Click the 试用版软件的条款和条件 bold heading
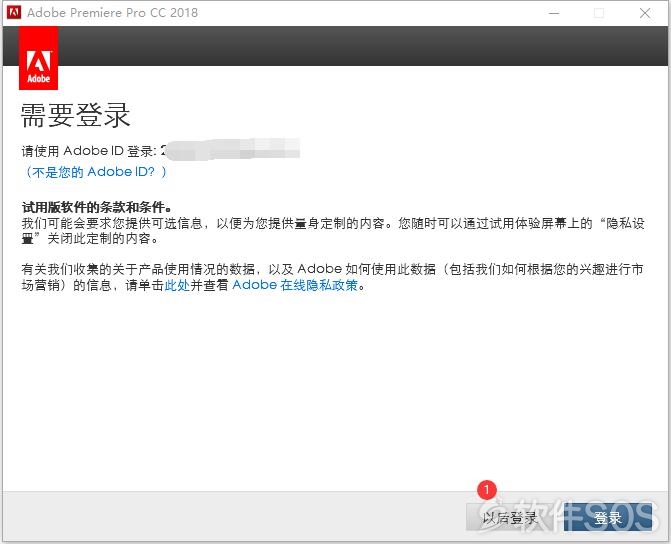 tap(97, 207)
